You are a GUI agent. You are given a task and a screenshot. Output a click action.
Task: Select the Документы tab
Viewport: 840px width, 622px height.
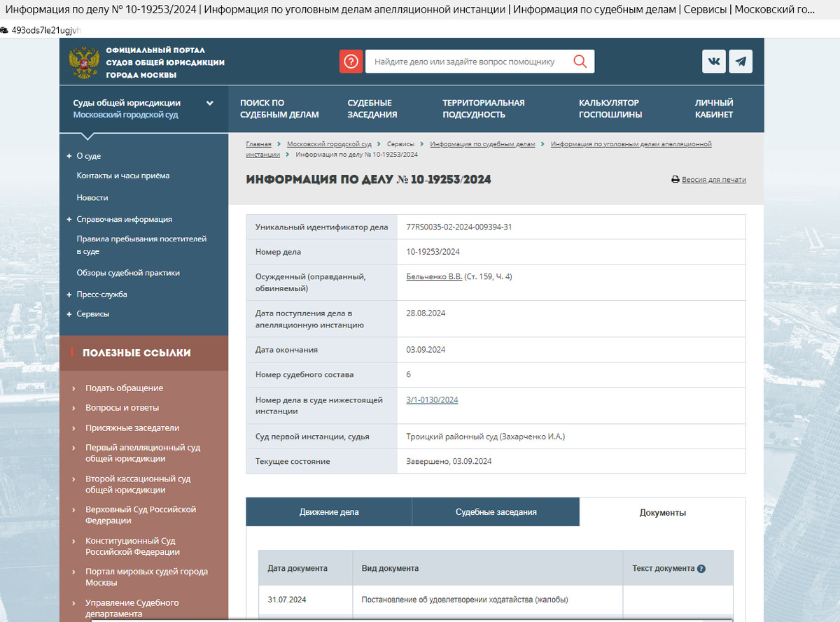pyautogui.click(x=663, y=513)
